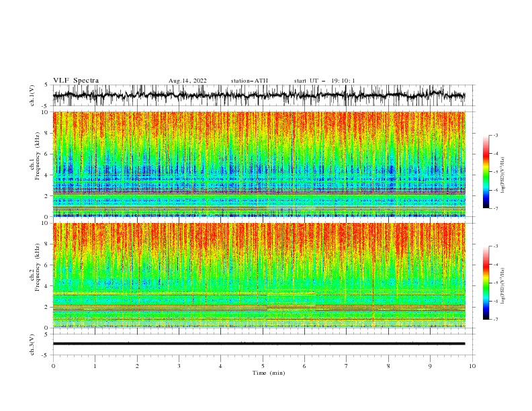Click the time axis tick label "7"
Viewport: 532px width, 411px height.
point(347,366)
